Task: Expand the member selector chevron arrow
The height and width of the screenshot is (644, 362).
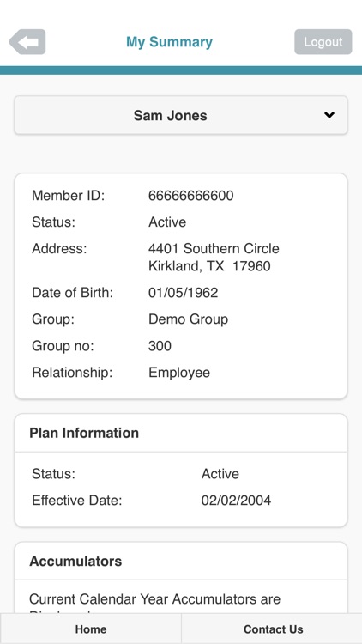Action: (329, 115)
